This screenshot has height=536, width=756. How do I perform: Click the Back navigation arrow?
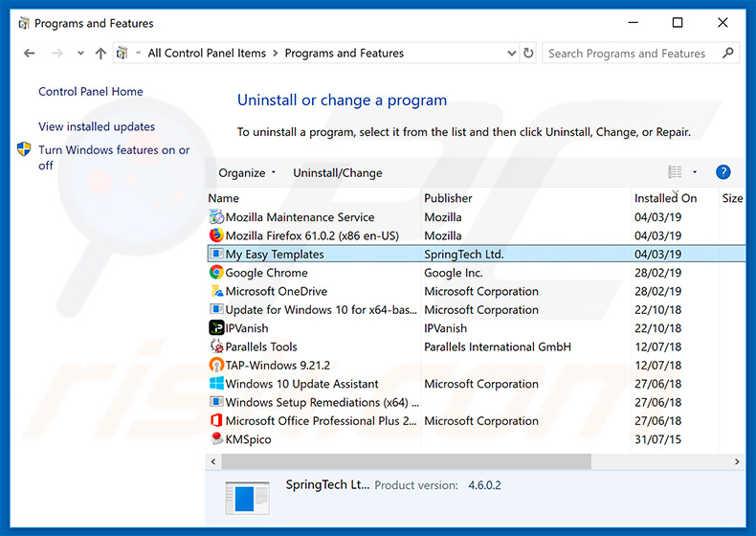click(x=30, y=53)
